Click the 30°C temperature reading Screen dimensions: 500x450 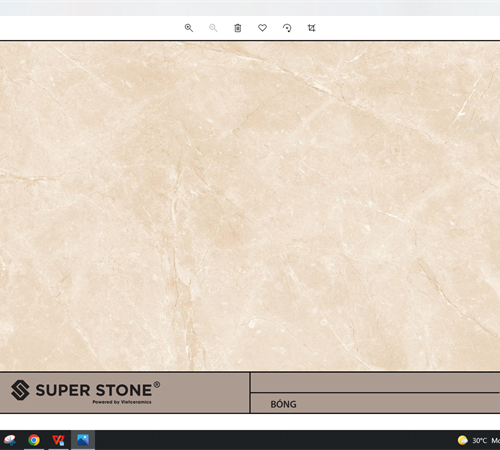coord(479,441)
